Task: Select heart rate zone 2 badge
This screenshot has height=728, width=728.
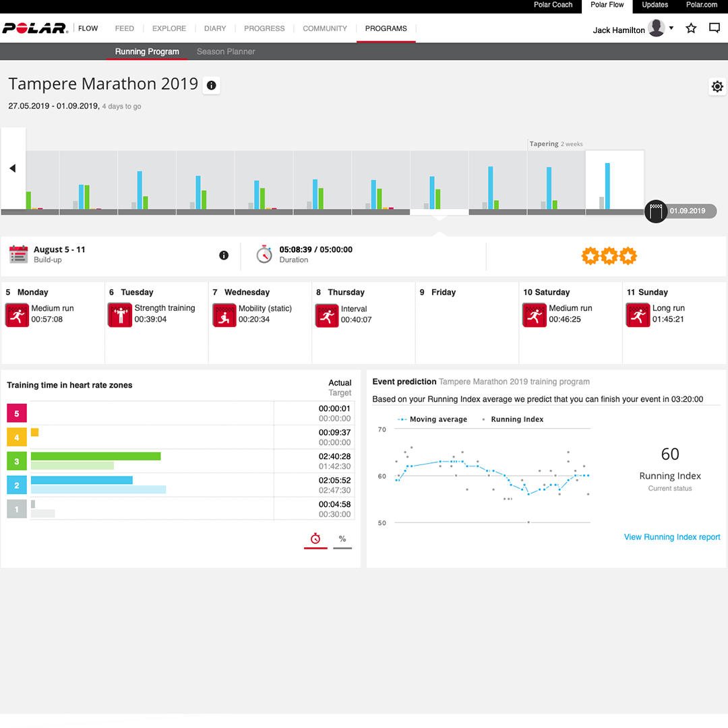Action: (17, 485)
